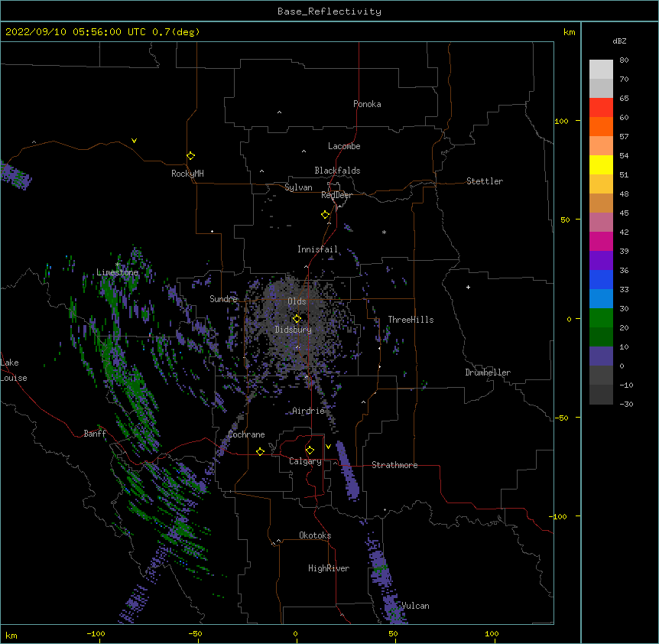Click the yellow marker southeast of Cochrane
Image resolution: width=659 pixels, height=644 pixels.
pyautogui.click(x=260, y=451)
